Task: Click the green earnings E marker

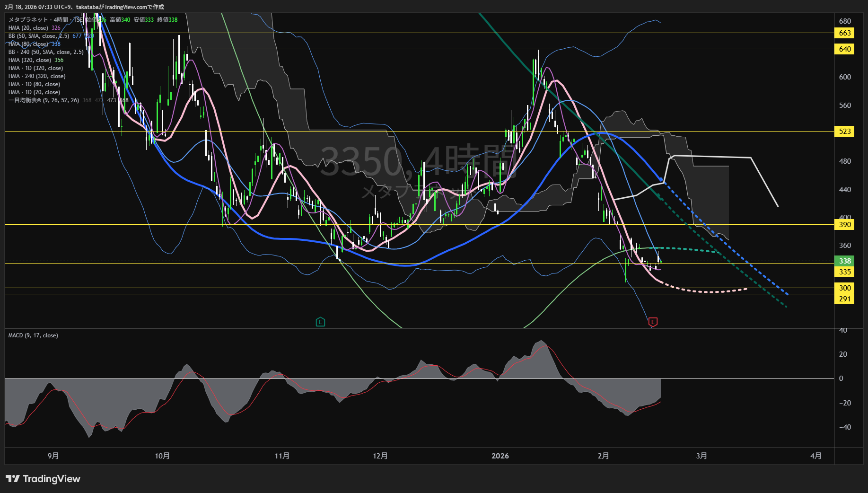Action: click(320, 322)
